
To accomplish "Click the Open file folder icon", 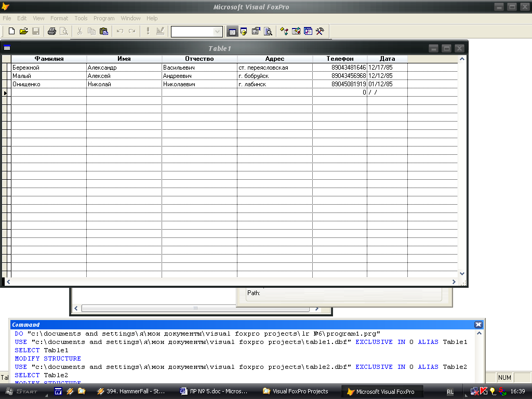I will [23, 31].
